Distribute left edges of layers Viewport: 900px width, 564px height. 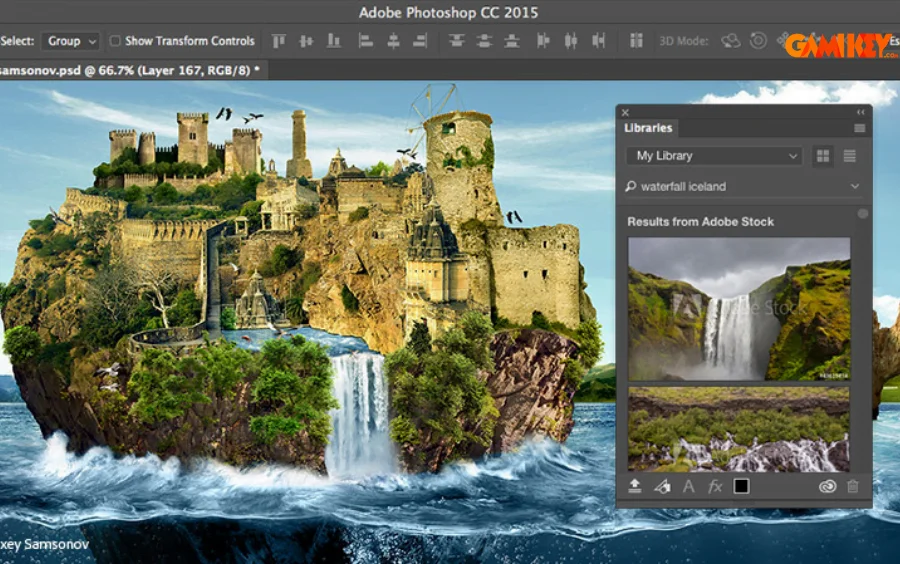pyautogui.click(x=543, y=41)
